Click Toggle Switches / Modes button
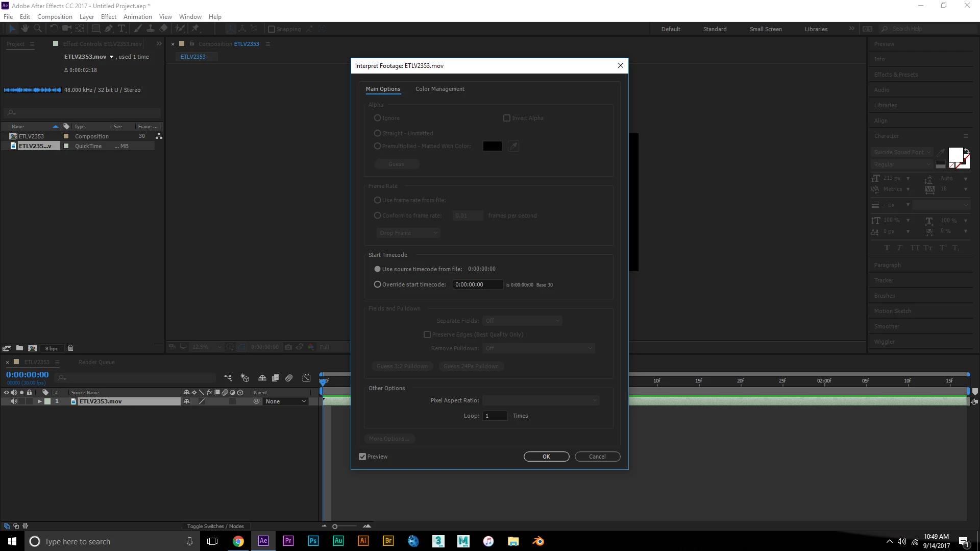The image size is (980, 551). pos(215,526)
